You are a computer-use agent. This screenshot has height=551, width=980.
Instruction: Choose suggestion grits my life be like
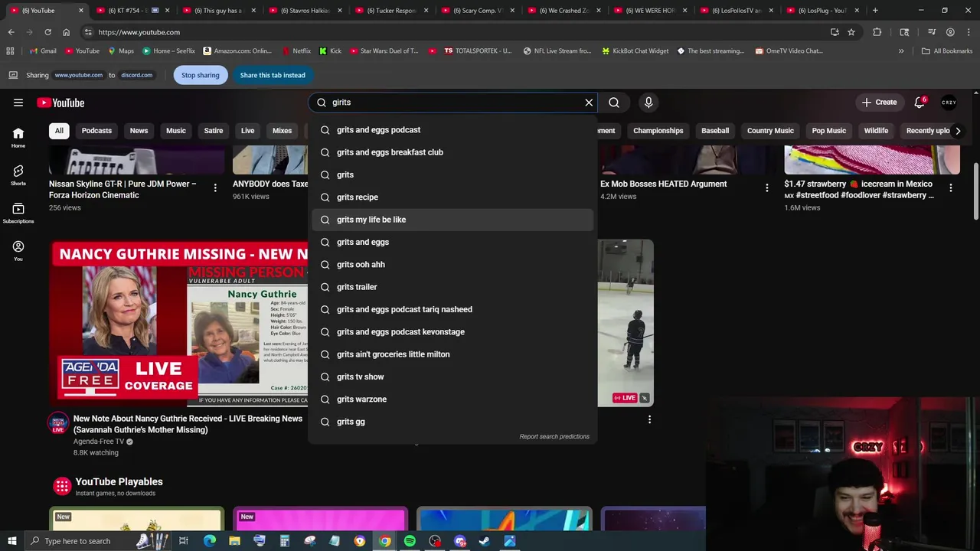pos(452,220)
